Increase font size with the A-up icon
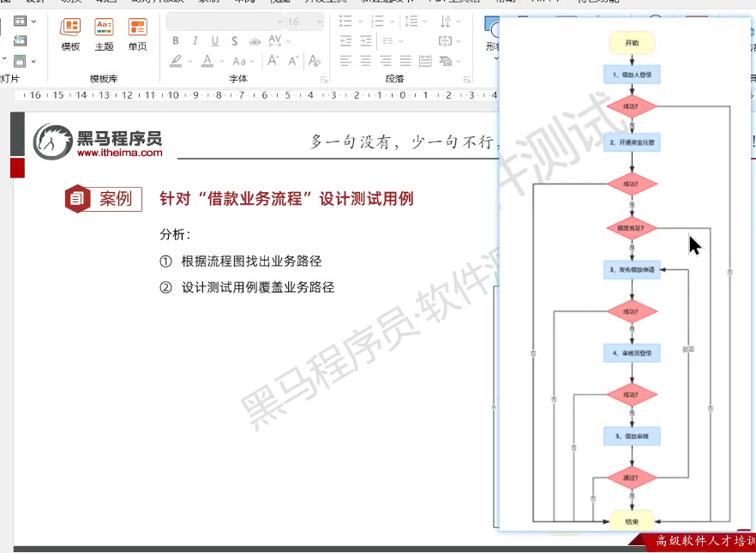756x553 pixels. point(273,61)
